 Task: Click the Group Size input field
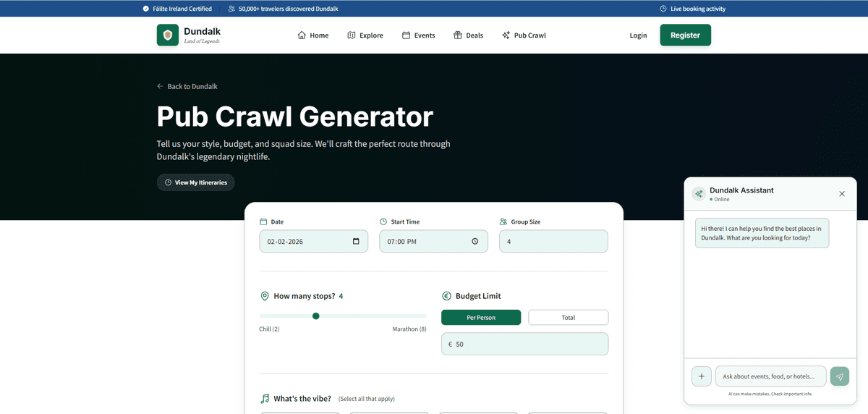(553, 242)
